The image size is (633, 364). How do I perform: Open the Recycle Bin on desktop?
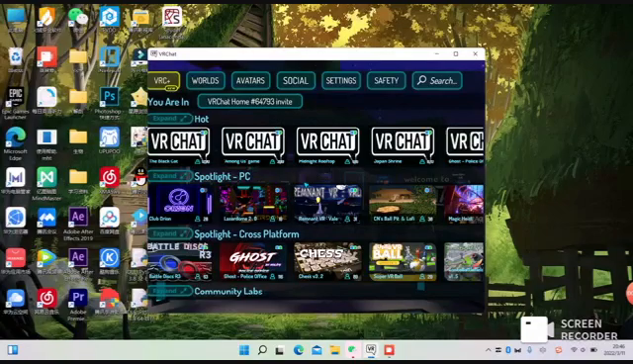click(16, 59)
